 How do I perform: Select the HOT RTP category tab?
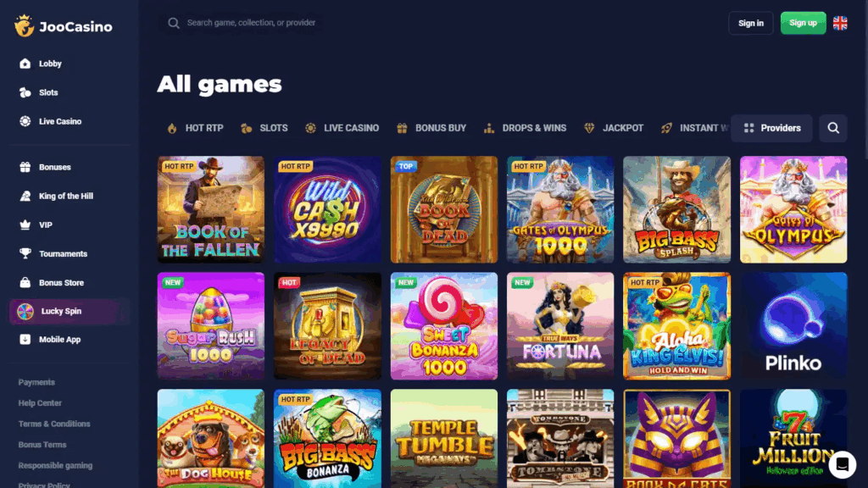point(196,129)
